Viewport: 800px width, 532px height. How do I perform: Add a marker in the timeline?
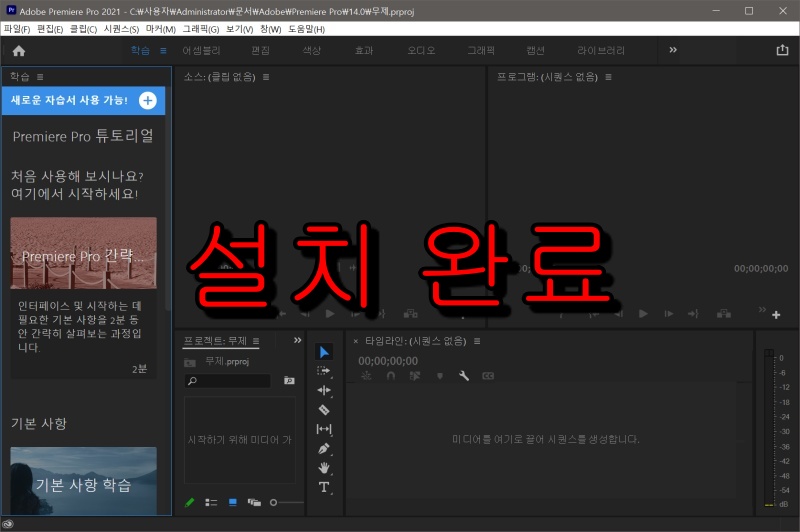440,376
